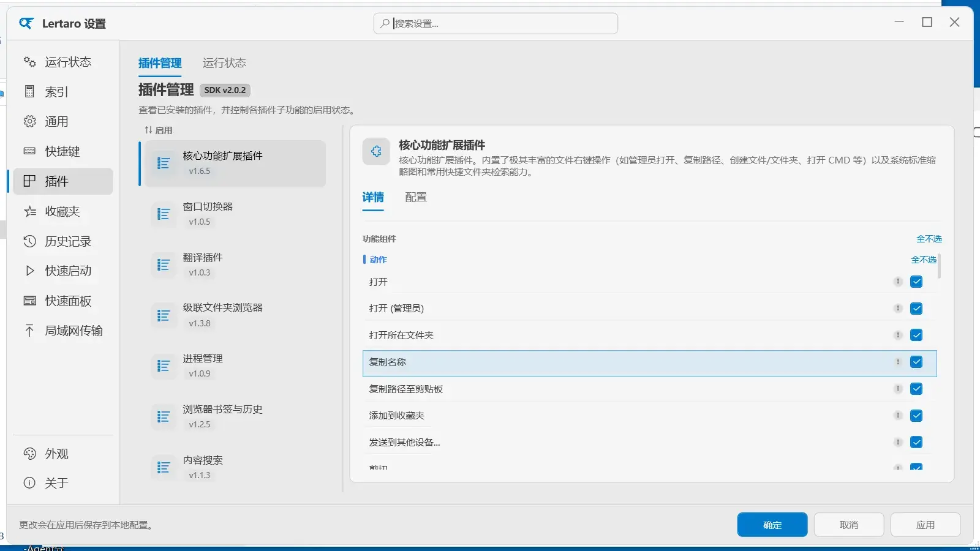Click the 插件 sidebar icon
This screenshot has width=980, height=551.
tap(29, 181)
